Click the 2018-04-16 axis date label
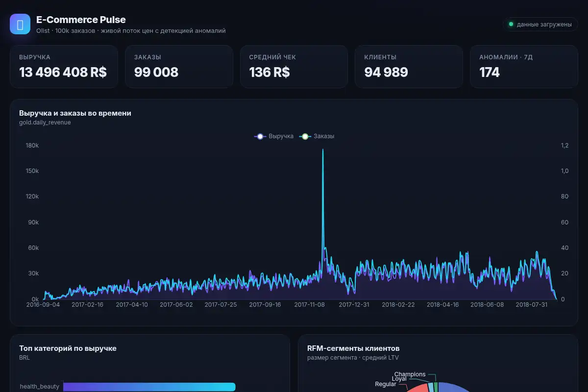This screenshot has width=588, height=392. [x=443, y=304]
